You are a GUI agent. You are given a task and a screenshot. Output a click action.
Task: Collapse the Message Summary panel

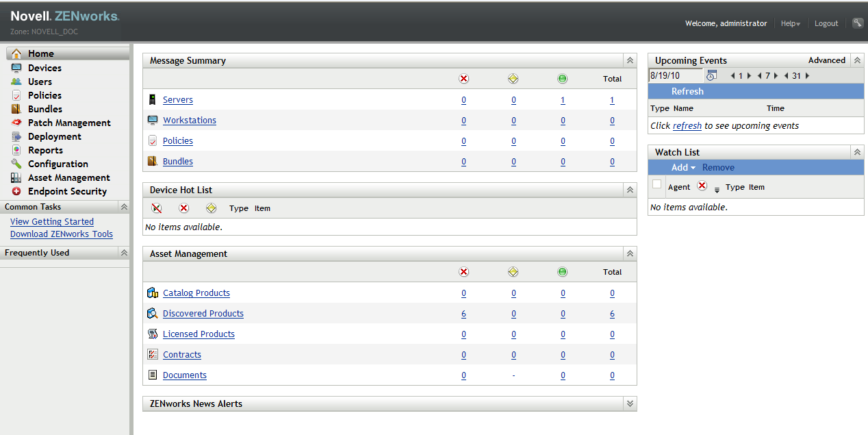pyautogui.click(x=630, y=60)
